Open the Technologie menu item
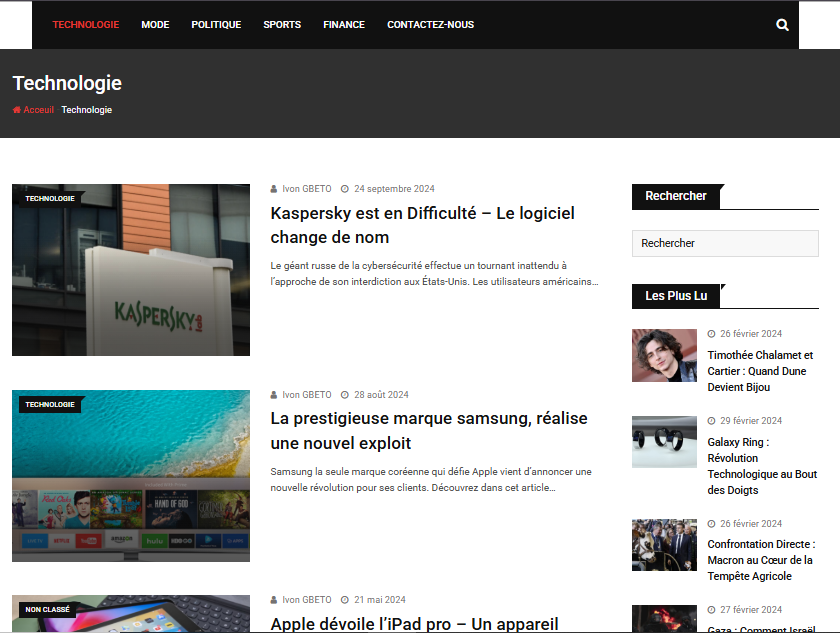This screenshot has height=633, width=840. click(x=86, y=25)
